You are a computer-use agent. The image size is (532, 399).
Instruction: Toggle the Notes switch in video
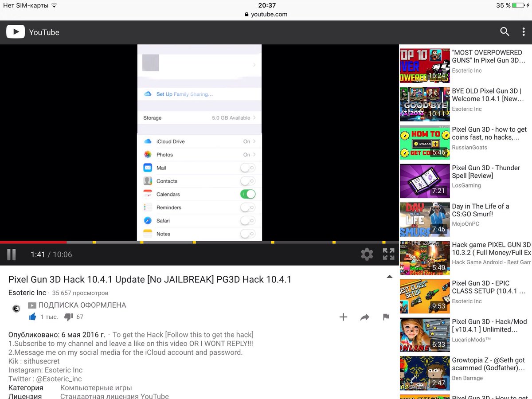pyautogui.click(x=248, y=234)
